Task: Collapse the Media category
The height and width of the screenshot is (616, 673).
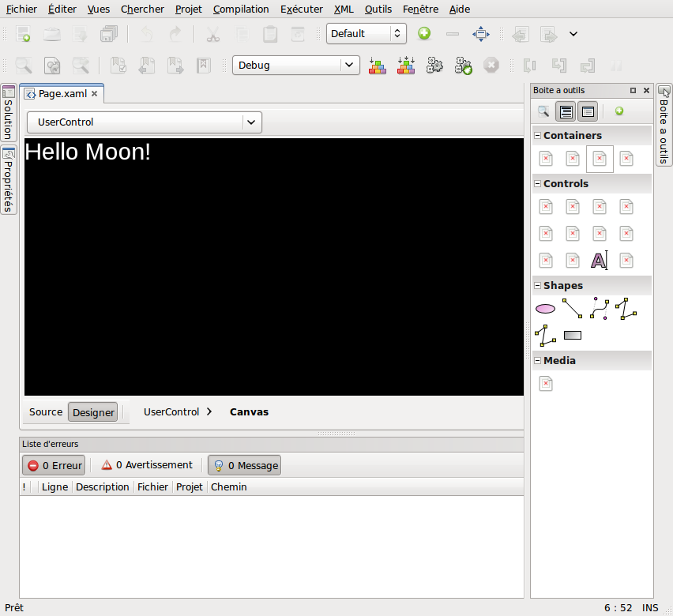Action: tap(537, 361)
